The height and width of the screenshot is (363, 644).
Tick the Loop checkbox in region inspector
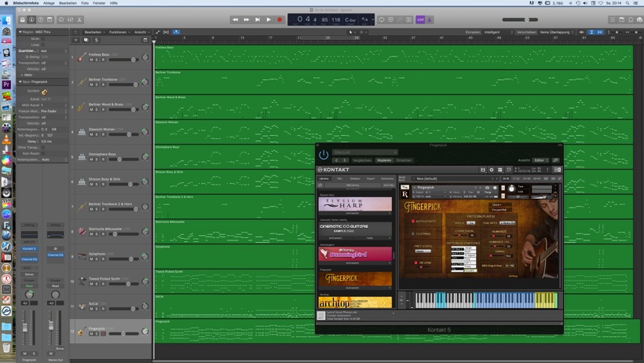[42, 45]
